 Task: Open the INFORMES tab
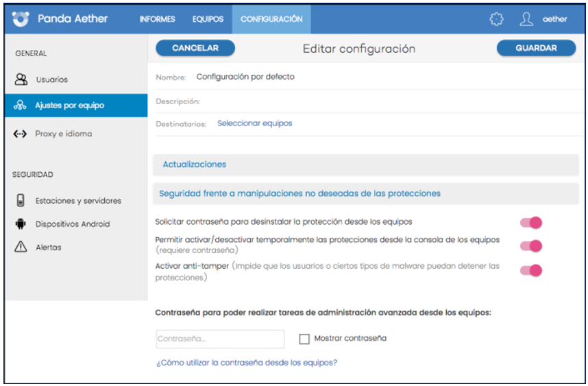coord(157,19)
